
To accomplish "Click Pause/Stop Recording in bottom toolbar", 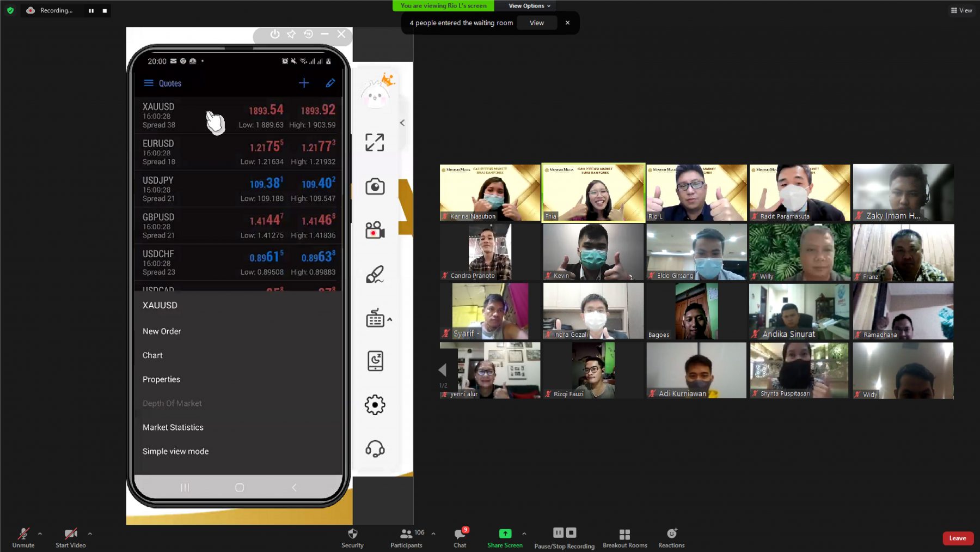I will click(x=564, y=538).
